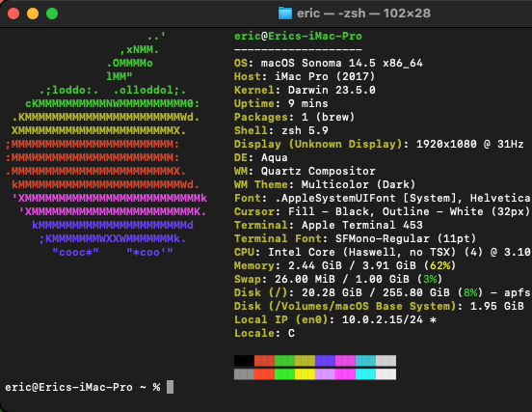Click the 'Disk (/Volumes/macOS Base System)' label
Image resolution: width=532 pixels, height=412 pixels.
(x=345, y=306)
